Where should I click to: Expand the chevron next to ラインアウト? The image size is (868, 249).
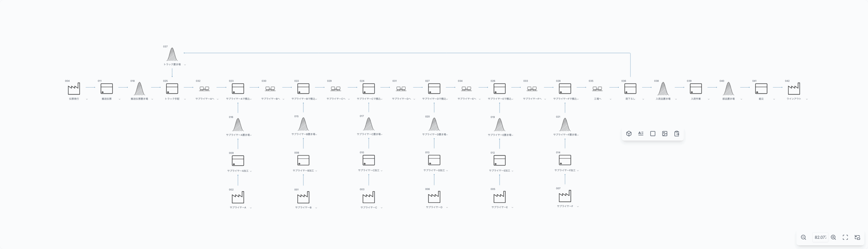click(807, 99)
